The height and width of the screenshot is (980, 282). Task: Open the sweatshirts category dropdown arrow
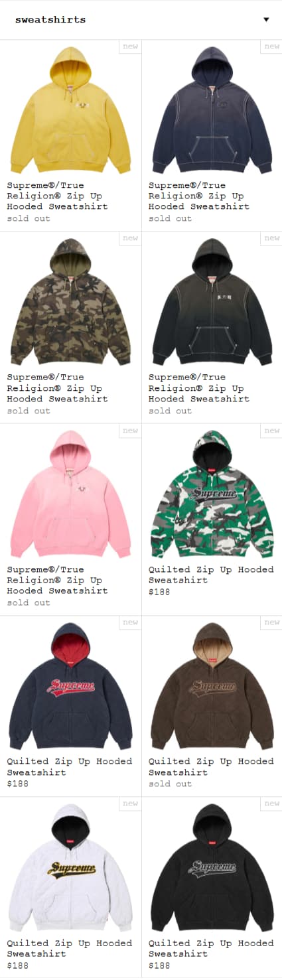pyautogui.click(x=266, y=19)
